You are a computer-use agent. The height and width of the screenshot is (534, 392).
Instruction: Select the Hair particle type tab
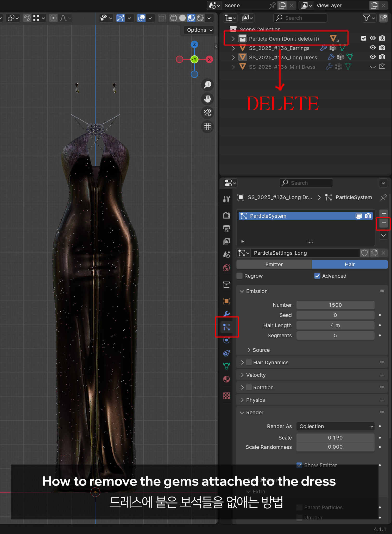click(x=350, y=264)
